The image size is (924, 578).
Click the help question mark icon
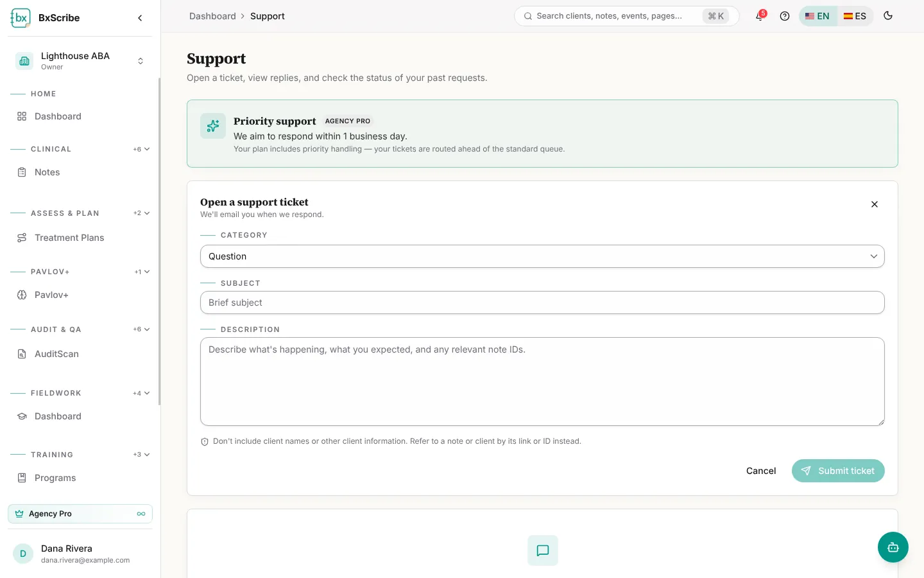pos(784,16)
